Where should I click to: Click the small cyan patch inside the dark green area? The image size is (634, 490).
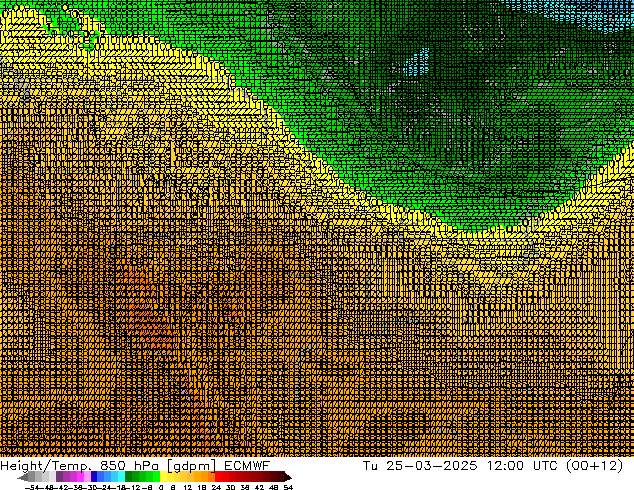click(x=416, y=63)
